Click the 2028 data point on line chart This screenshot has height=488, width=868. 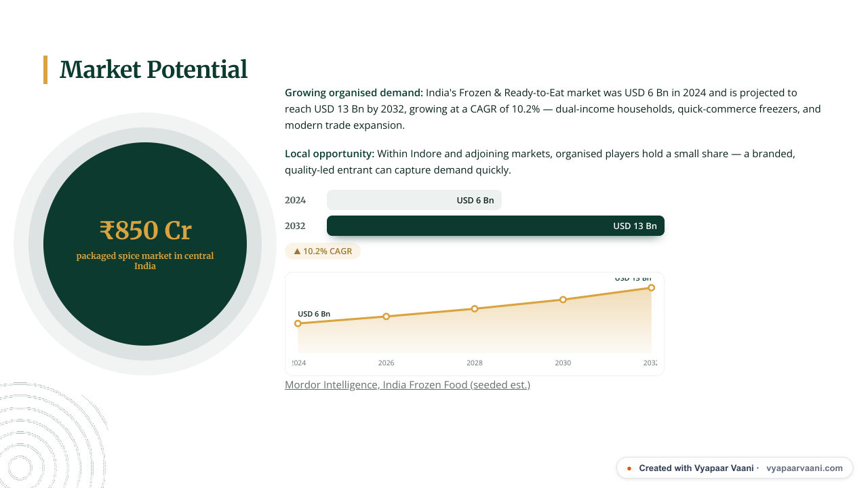click(475, 308)
